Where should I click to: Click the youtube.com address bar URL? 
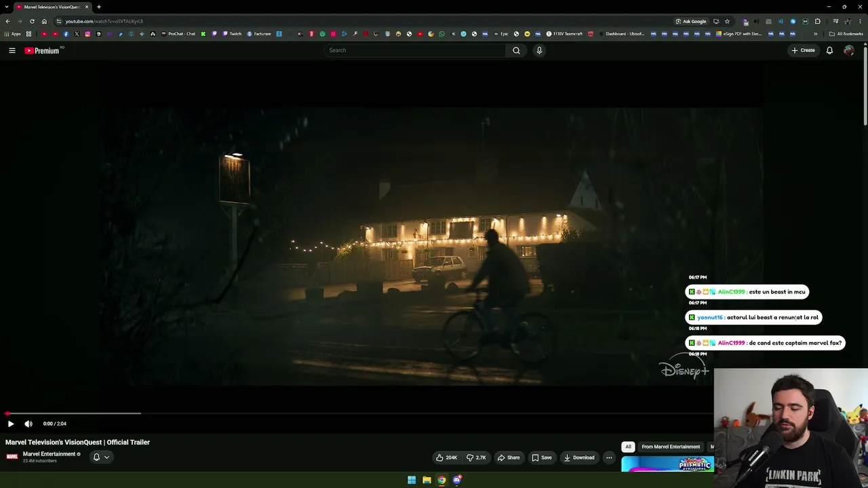pyautogui.click(x=104, y=22)
